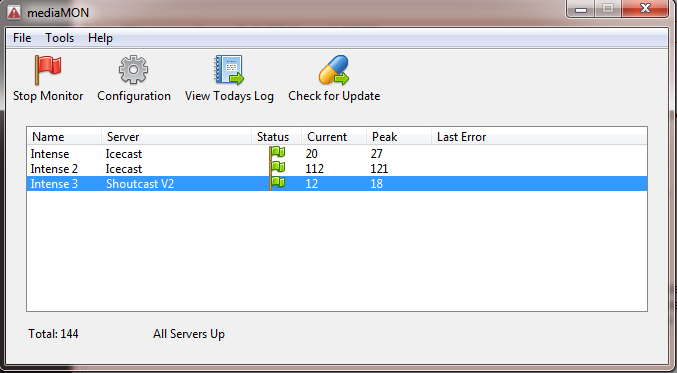
Task: Click the peak value 18
Action: point(376,184)
